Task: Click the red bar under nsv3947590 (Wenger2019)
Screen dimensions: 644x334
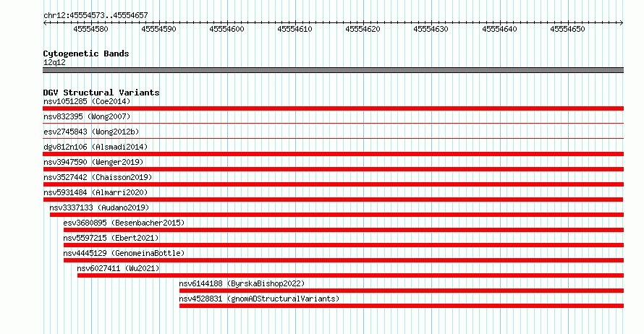Action: pos(333,169)
